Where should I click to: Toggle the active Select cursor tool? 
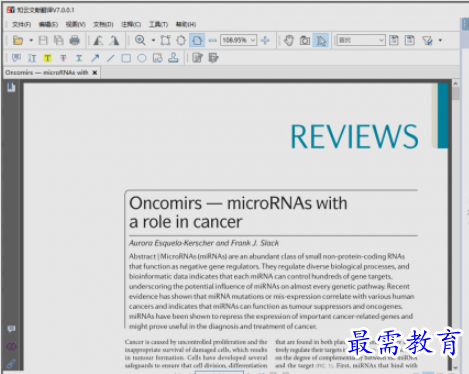tap(321, 40)
